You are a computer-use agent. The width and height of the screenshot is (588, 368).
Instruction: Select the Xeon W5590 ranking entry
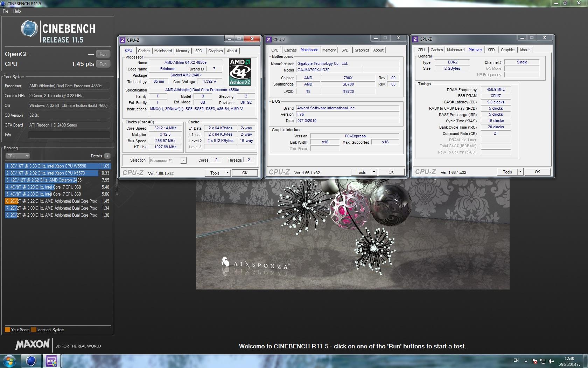58,166
